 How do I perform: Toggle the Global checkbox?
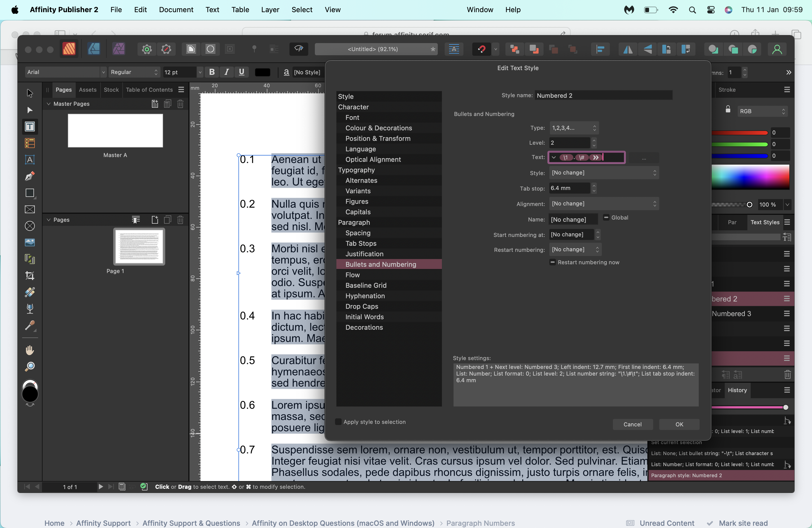(606, 218)
